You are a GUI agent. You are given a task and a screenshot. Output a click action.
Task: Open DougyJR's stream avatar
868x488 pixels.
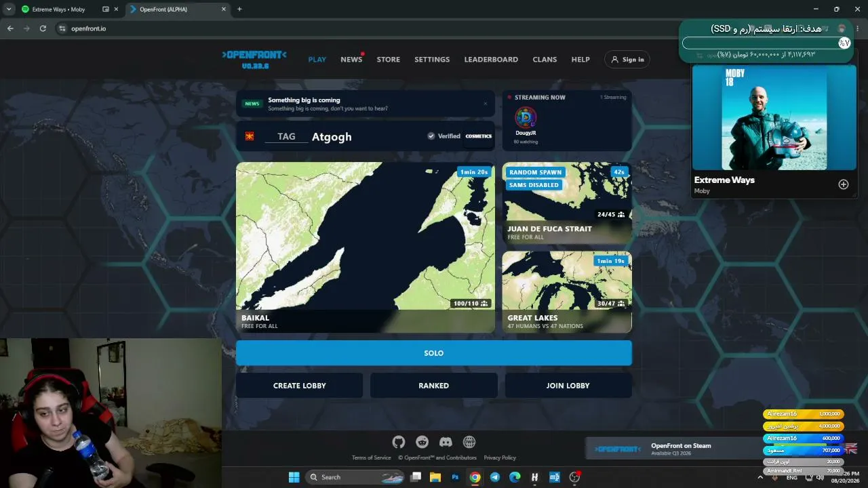point(526,118)
